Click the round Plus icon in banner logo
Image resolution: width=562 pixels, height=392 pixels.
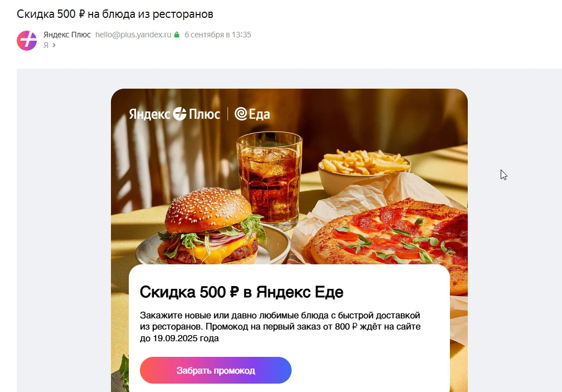tap(180, 114)
